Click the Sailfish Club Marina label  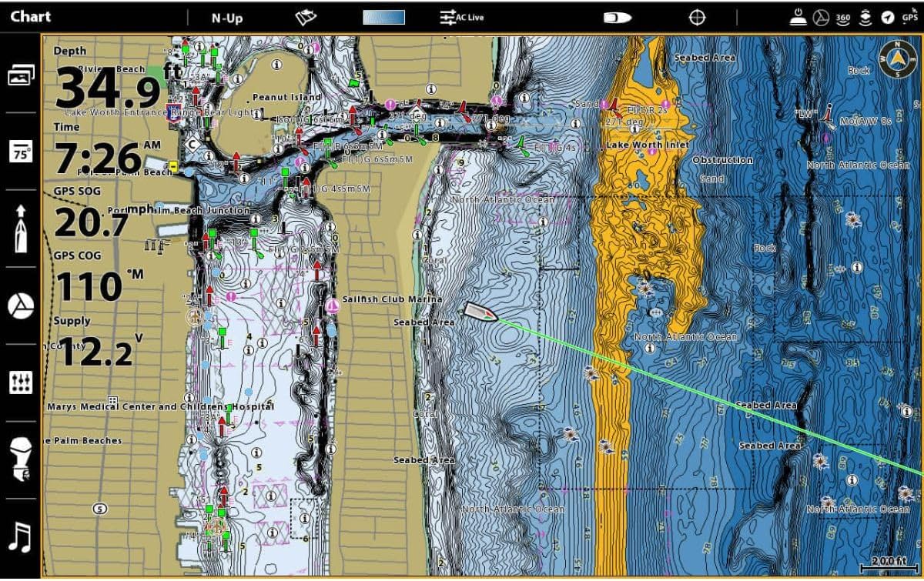[392, 299]
